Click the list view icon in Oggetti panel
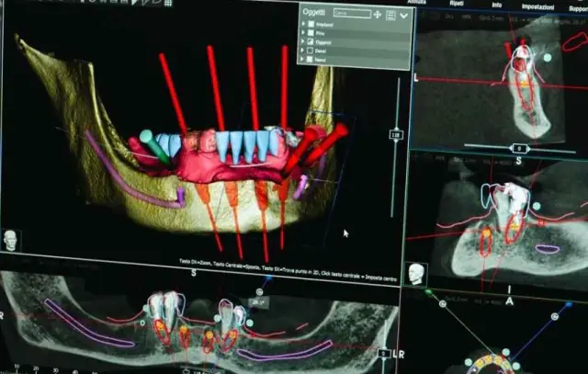Screen dimensions: 588x374 (390, 16)
